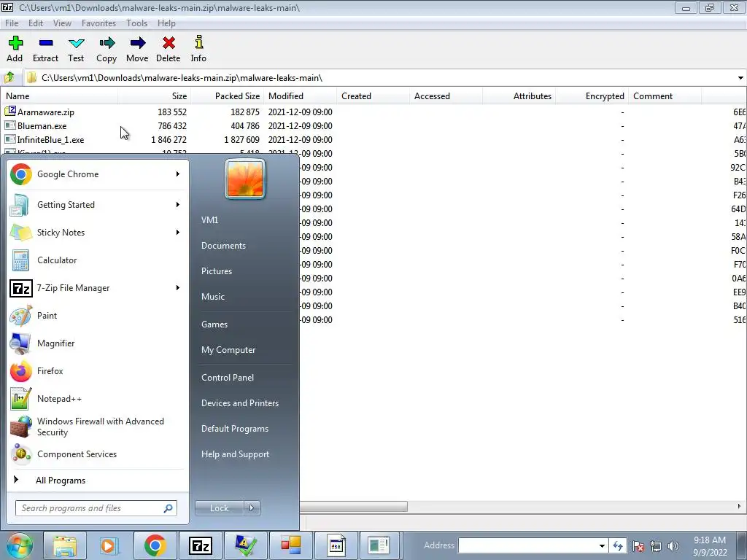
Task: Click 7-Zip icon in the taskbar
Action: click(x=200, y=545)
